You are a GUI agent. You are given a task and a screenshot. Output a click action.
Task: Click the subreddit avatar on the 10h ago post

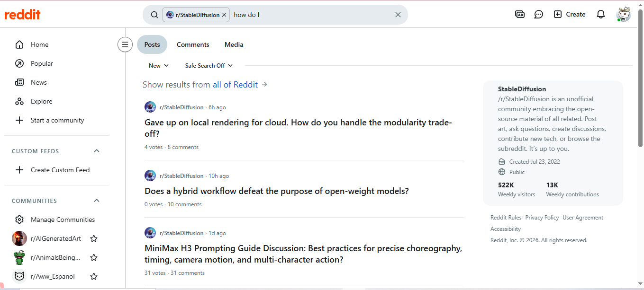pyautogui.click(x=150, y=176)
